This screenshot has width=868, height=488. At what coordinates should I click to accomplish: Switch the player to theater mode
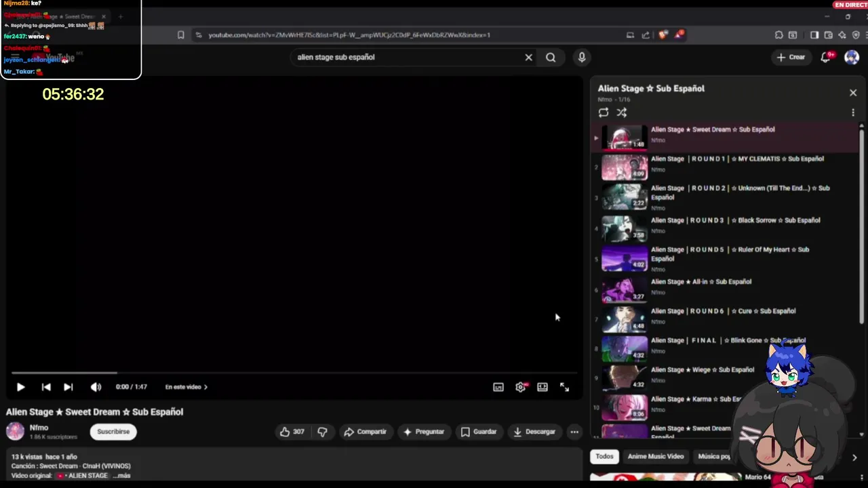[x=542, y=387]
